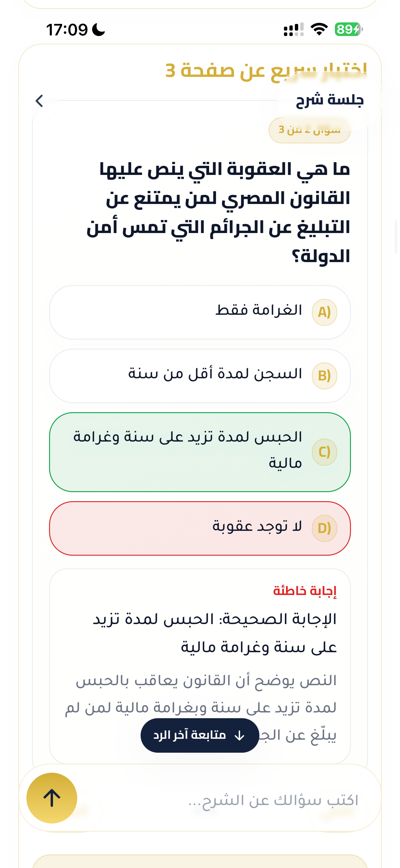Click the A) letter badge
The width and height of the screenshot is (400, 868).
(x=324, y=312)
